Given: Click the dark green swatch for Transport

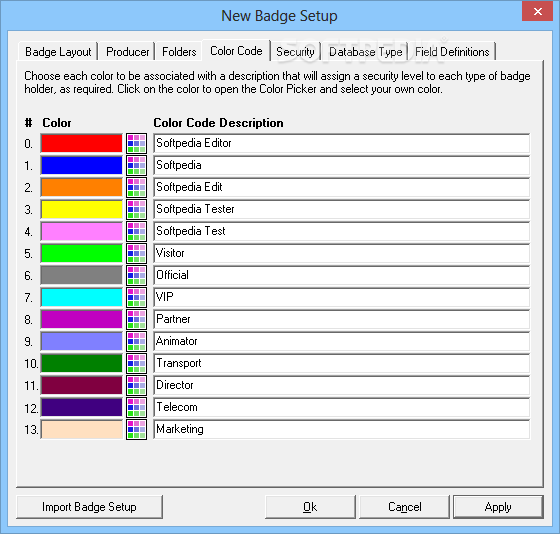Looking at the screenshot, I should [x=82, y=363].
